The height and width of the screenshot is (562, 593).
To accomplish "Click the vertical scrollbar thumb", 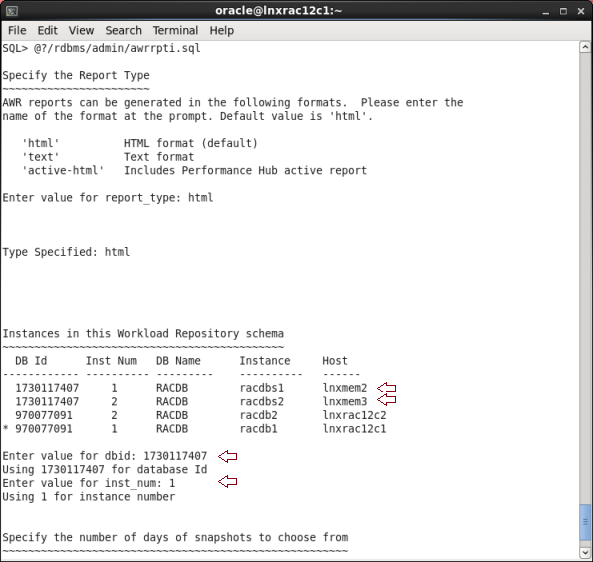I will click(x=585, y=523).
